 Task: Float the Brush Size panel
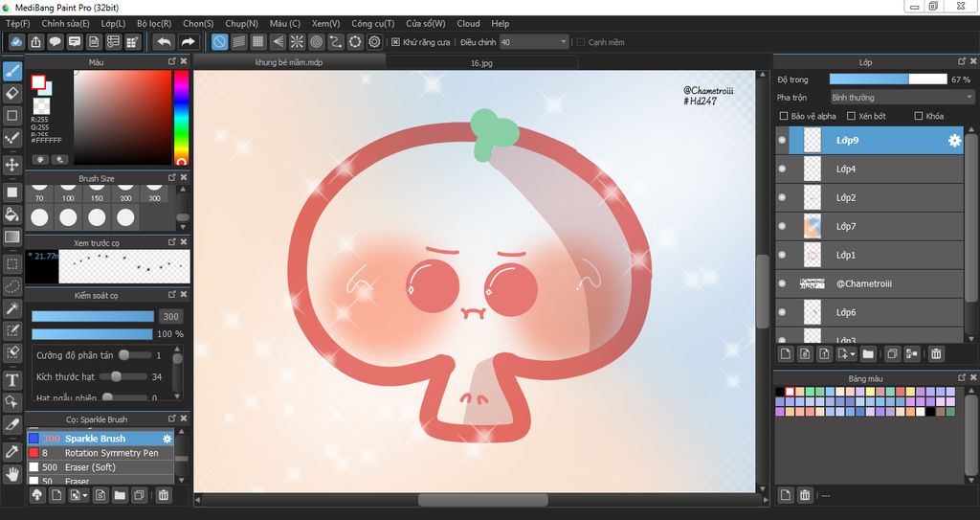(x=172, y=178)
